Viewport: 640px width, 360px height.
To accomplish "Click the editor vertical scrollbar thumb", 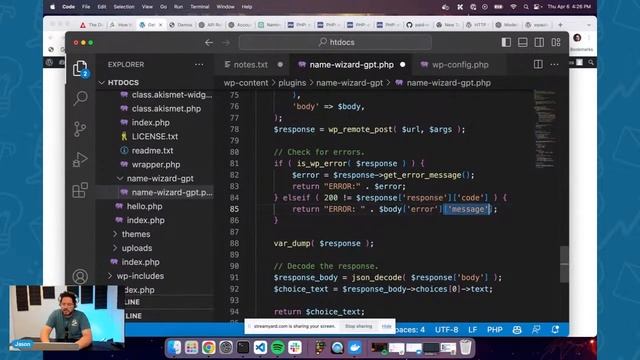I will tap(564, 264).
